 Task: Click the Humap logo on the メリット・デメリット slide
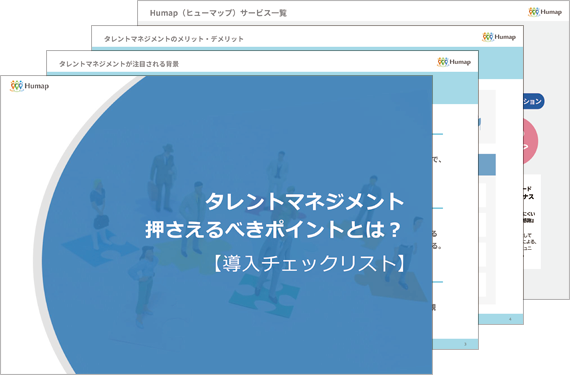499,37
